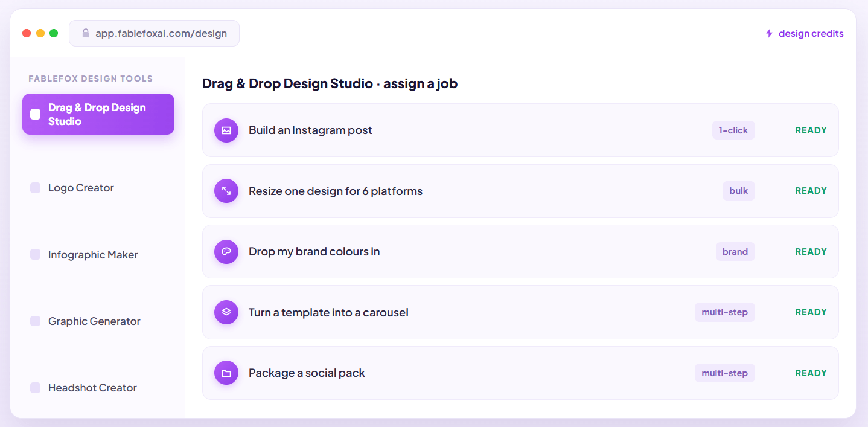Click the lightning bolt icon next to design credits

[x=769, y=33]
